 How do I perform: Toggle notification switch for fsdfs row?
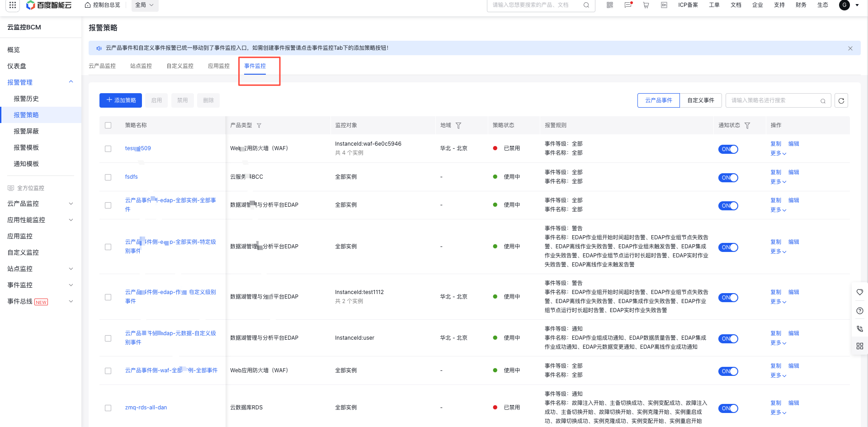(x=728, y=178)
